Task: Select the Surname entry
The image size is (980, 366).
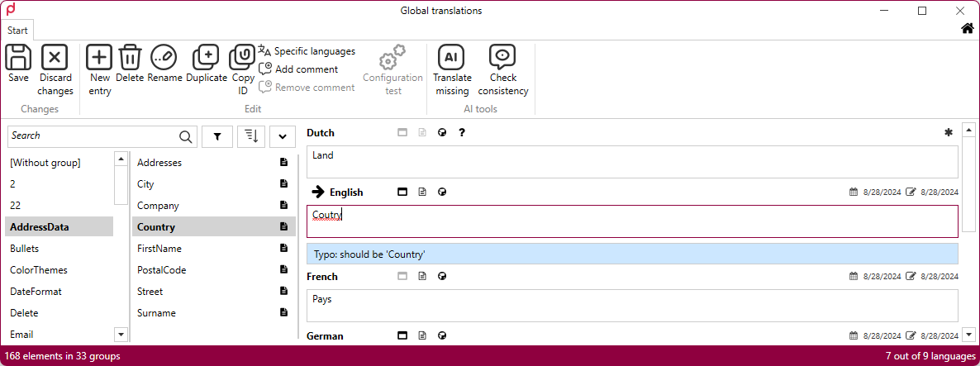Action: coord(214,313)
